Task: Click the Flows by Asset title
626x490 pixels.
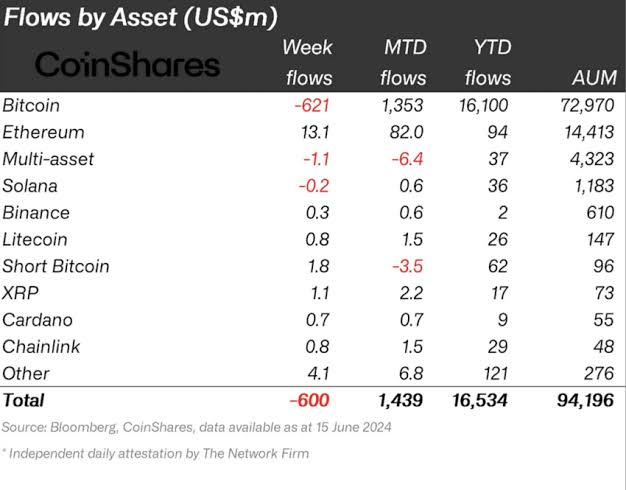Action: [140, 17]
